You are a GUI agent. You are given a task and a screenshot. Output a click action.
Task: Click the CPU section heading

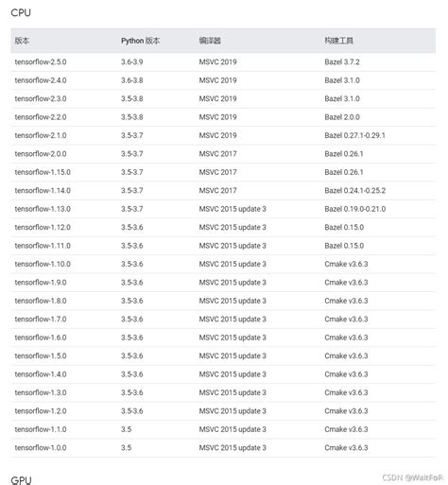pyautogui.click(x=21, y=13)
